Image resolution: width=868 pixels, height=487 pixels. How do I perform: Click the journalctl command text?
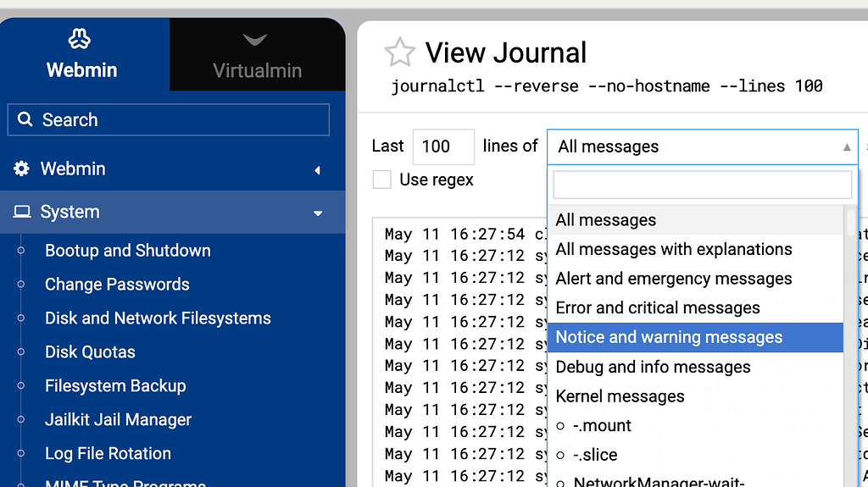point(607,86)
